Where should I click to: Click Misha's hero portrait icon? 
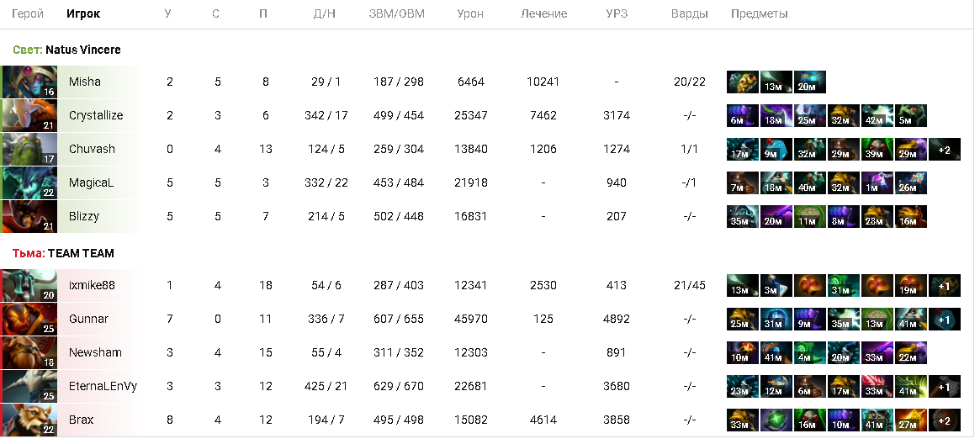coord(29,82)
